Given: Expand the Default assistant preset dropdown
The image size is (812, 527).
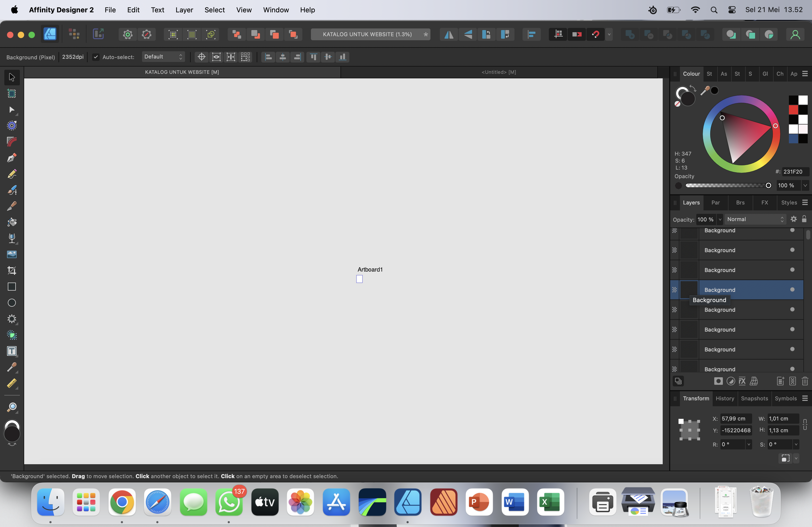Looking at the screenshot, I should [x=163, y=57].
